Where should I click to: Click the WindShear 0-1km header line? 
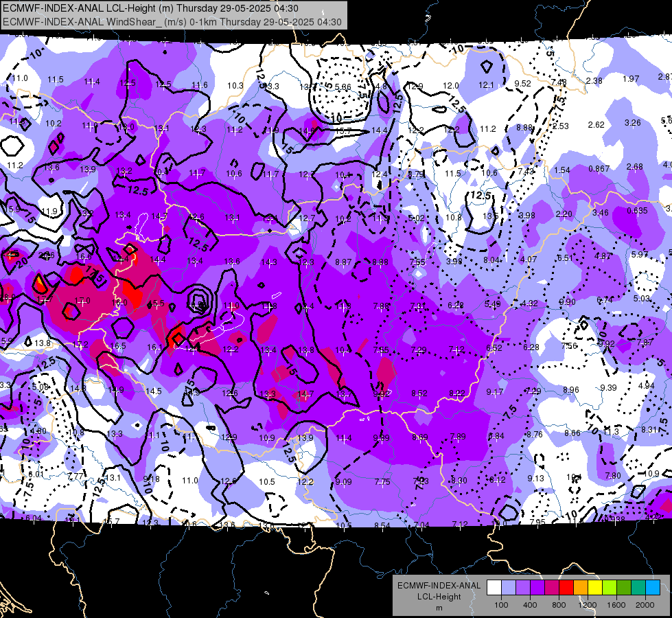coord(172,22)
